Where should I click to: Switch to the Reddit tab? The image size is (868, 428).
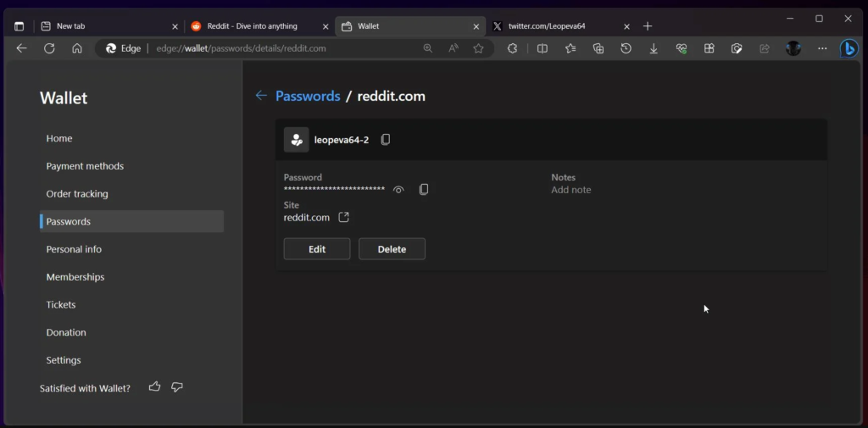[x=253, y=26]
